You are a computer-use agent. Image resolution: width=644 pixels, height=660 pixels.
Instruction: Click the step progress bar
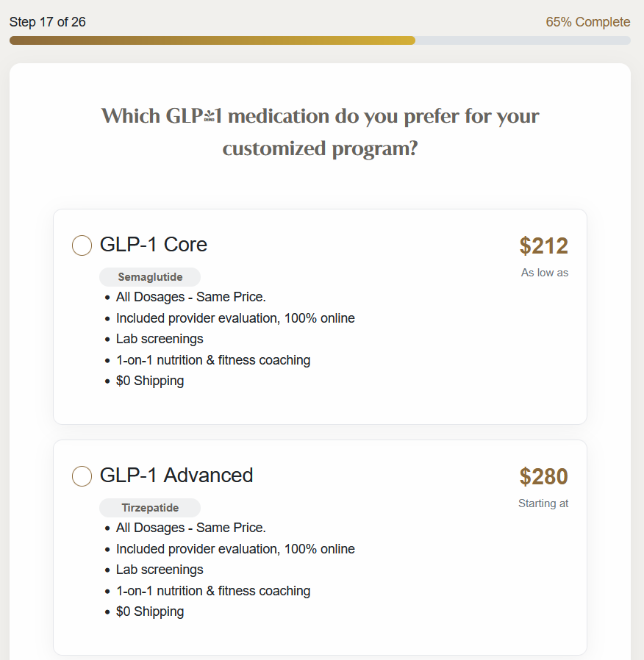point(320,40)
